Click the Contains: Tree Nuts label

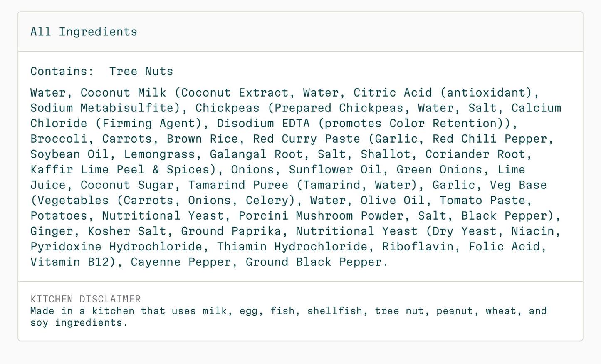(x=102, y=71)
